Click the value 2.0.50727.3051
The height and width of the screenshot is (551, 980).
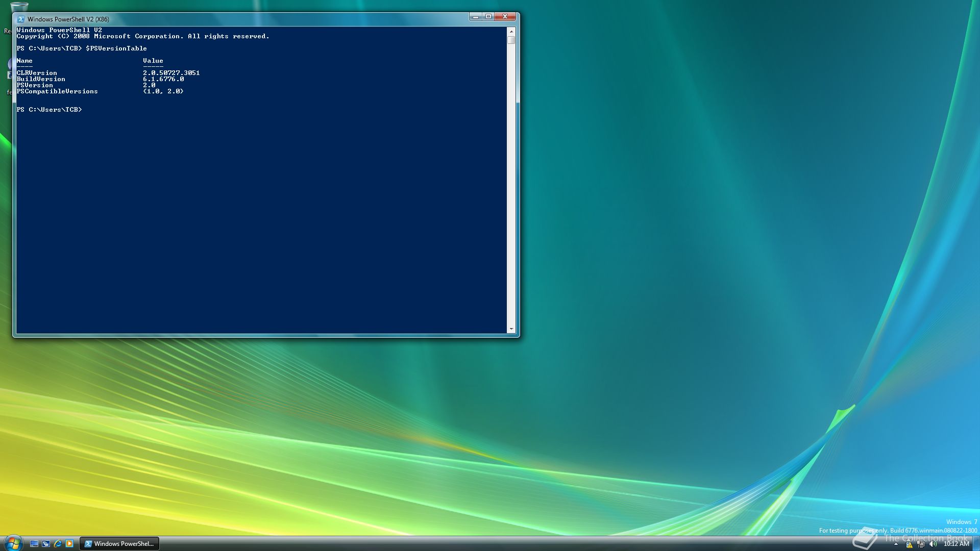click(x=171, y=73)
